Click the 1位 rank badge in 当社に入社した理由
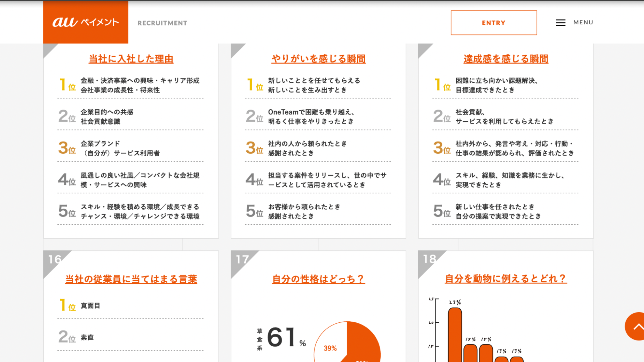Screen dimensions: 644x362 pyautogui.click(x=67, y=85)
